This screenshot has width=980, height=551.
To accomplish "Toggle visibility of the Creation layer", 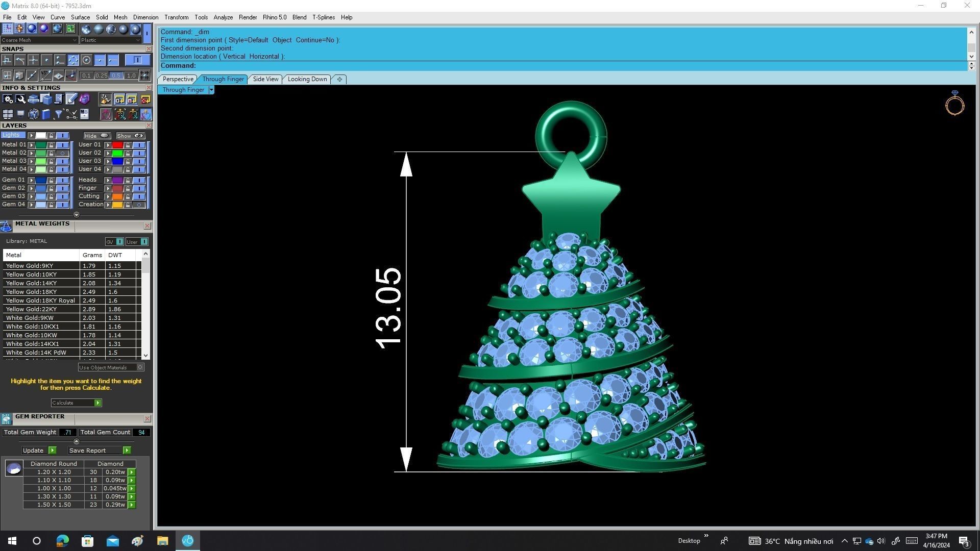I will click(x=139, y=205).
